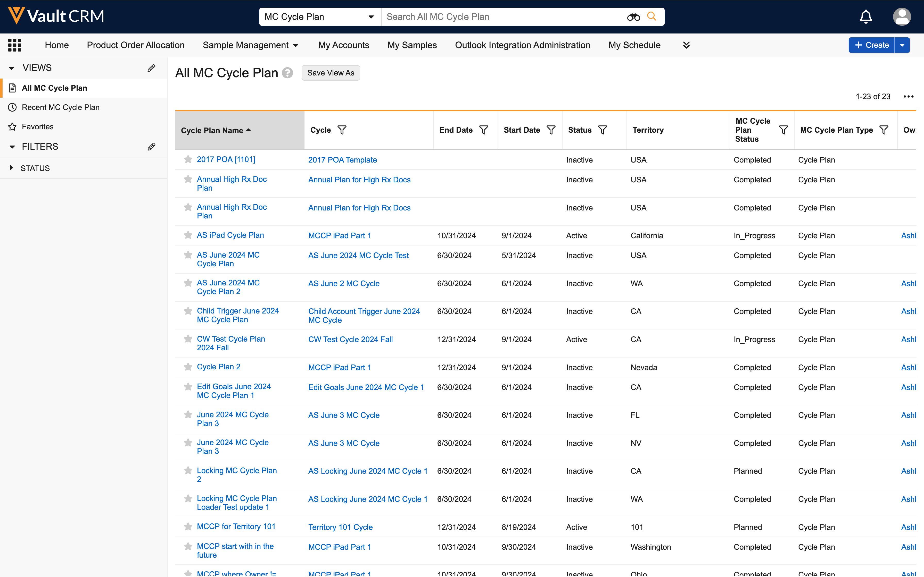
Task: Edit views using the VIEWS pencil icon
Action: click(x=151, y=68)
